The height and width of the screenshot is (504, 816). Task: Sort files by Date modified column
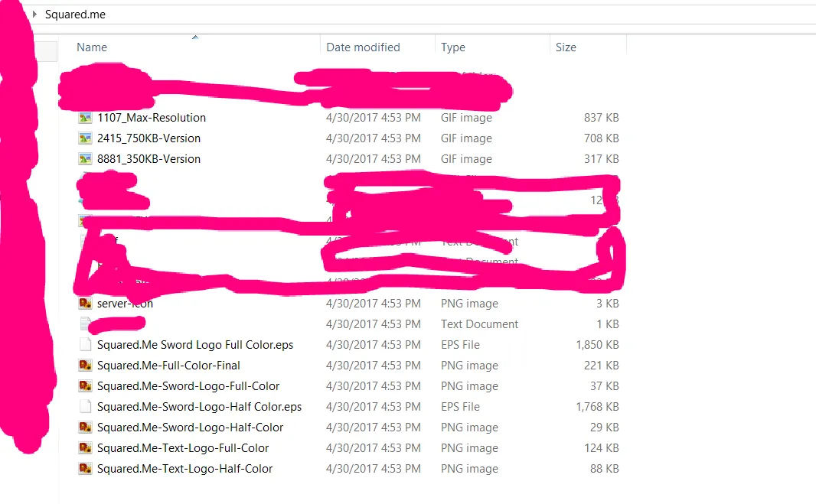(363, 47)
